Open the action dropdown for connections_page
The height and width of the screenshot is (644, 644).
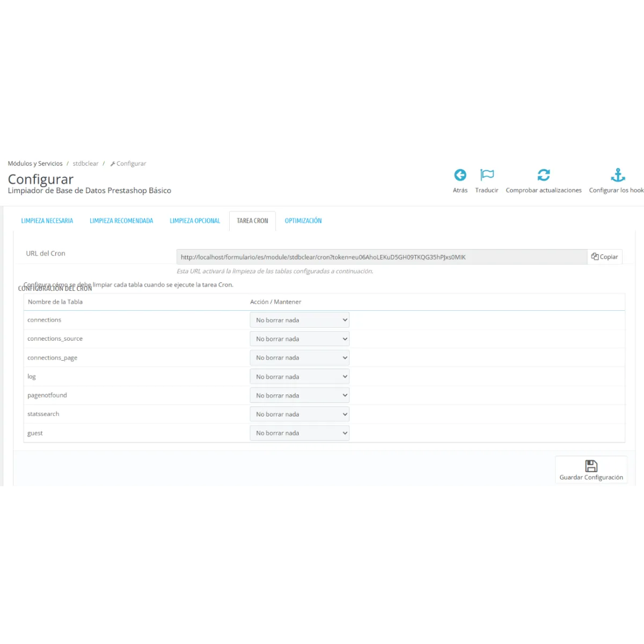(299, 357)
